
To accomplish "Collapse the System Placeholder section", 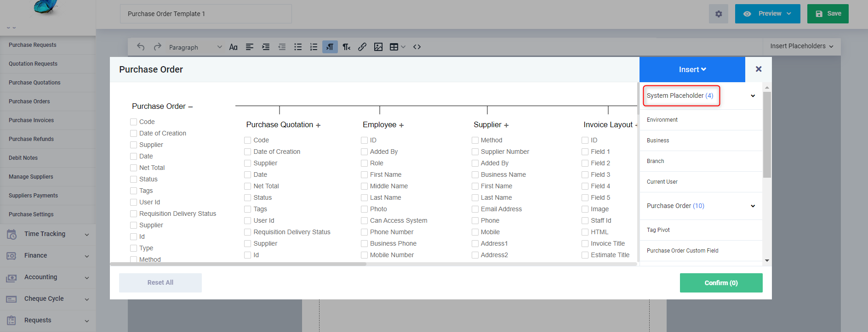I will point(753,96).
